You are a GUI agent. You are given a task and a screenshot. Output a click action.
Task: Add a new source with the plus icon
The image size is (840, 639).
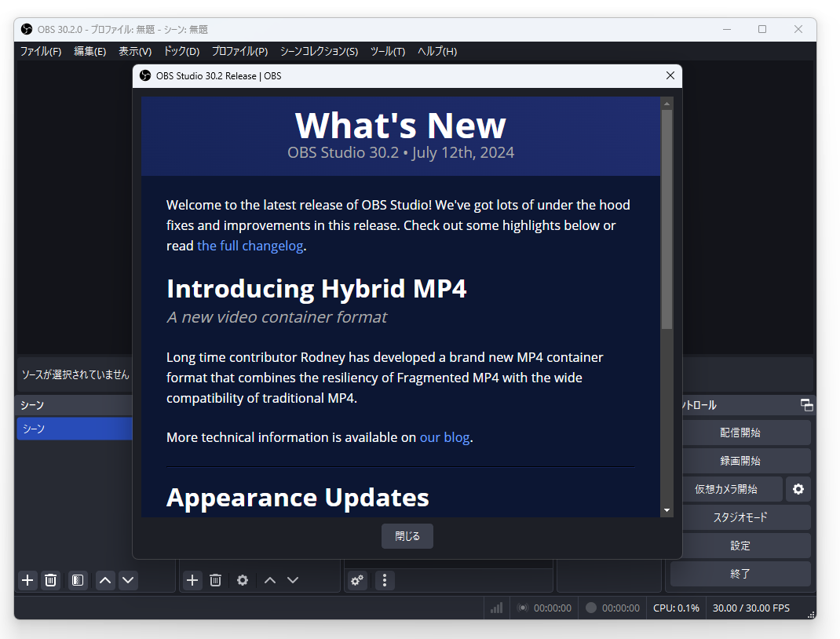tap(192, 580)
